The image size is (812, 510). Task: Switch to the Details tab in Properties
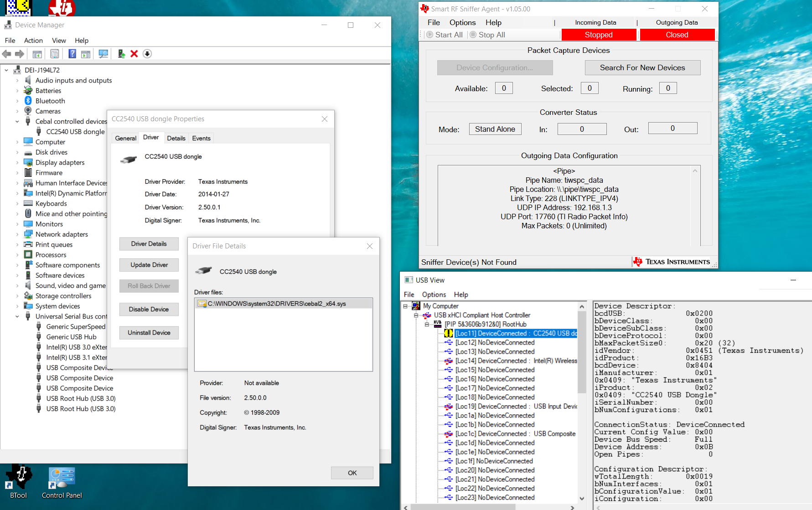point(176,138)
